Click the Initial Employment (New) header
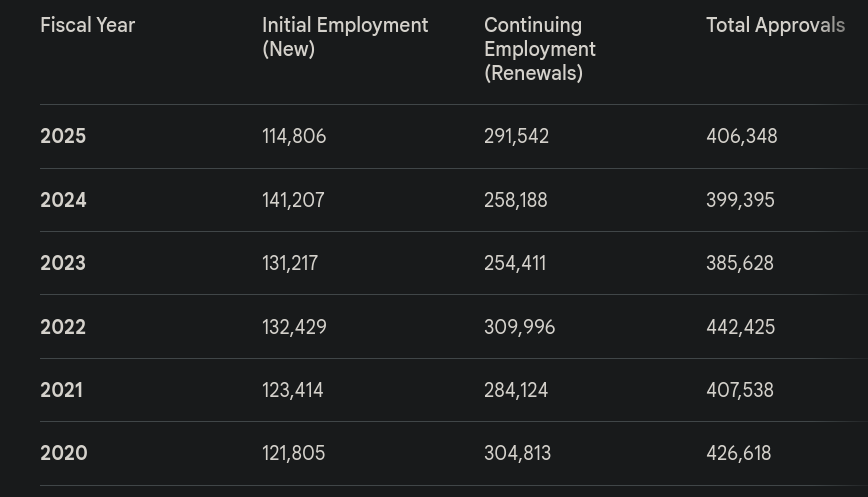The image size is (868, 497). click(344, 37)
